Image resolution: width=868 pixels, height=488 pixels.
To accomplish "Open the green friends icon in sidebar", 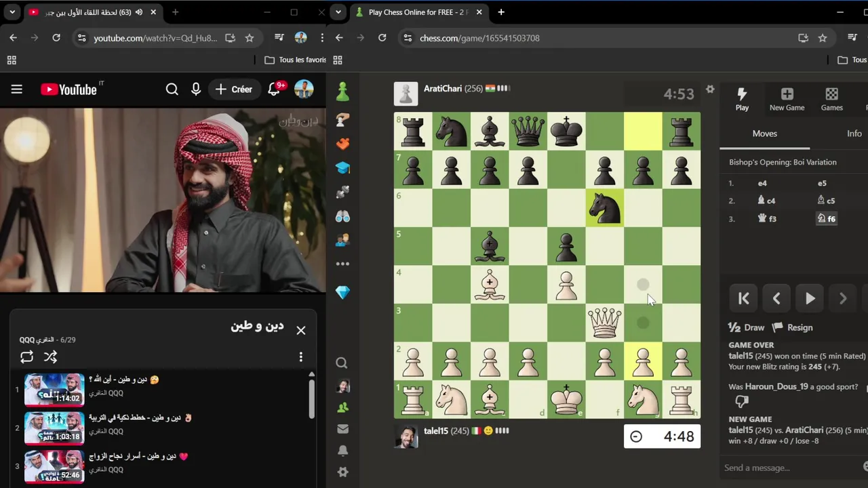I will coord(342,407).
